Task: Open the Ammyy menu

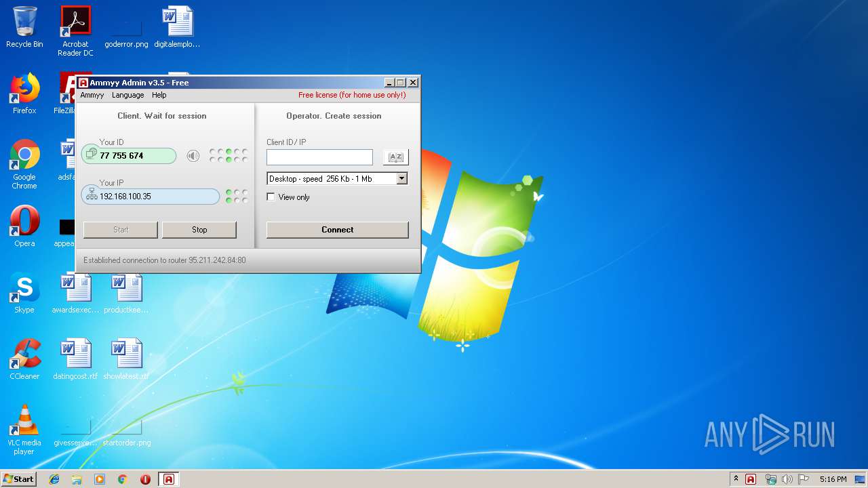Action: coord(92,95)
